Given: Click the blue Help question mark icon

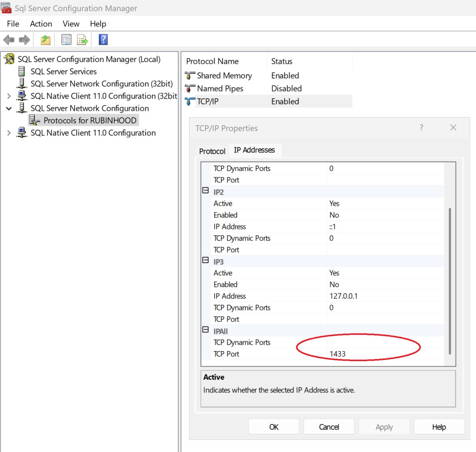Looking at the screenshot, I should coord(103,39).
